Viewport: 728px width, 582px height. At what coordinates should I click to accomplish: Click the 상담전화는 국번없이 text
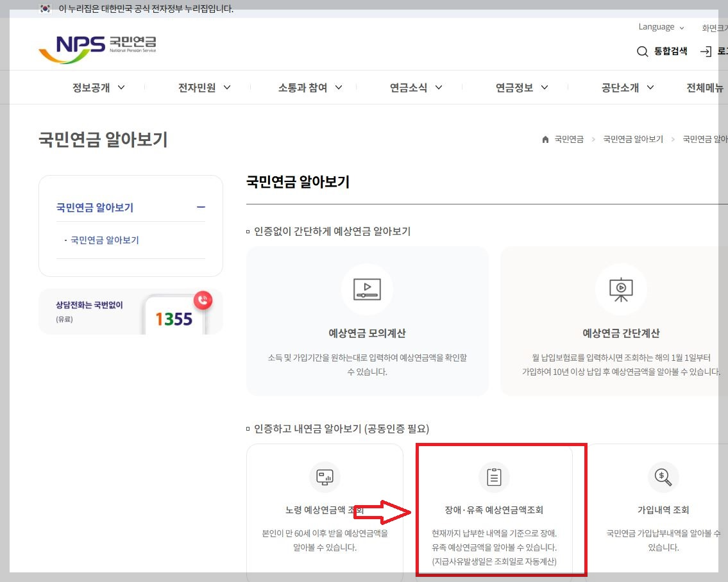tap(89, 305)
